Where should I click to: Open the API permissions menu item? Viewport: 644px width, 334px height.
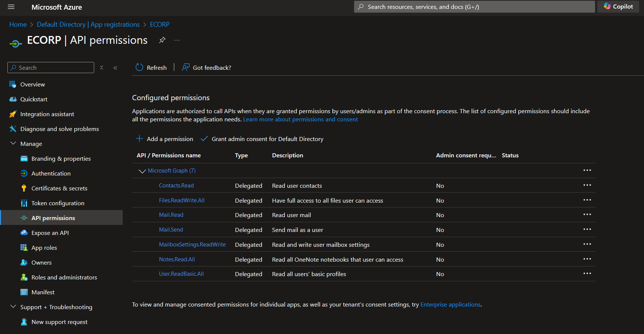pyautogui.click(x=62, y=218)
